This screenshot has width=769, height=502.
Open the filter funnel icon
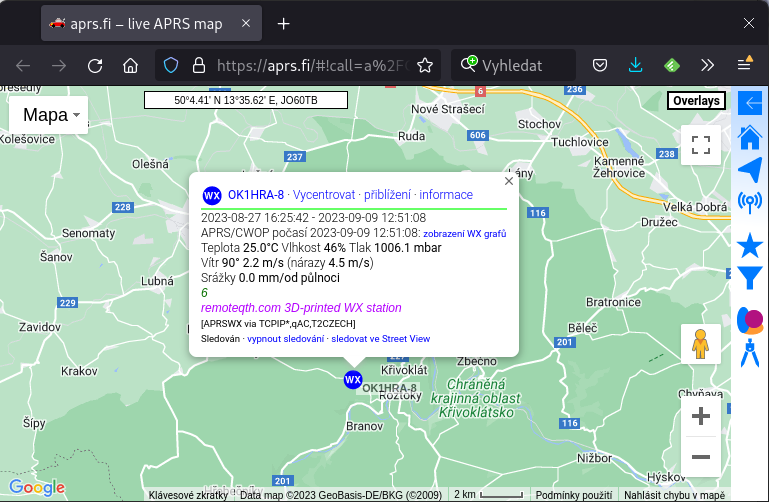coord(750,278)
